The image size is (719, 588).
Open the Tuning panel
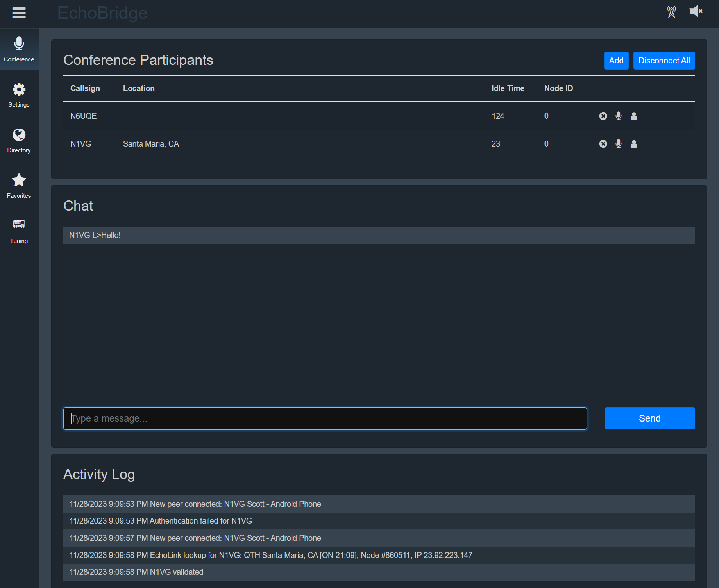pos(19,231)
